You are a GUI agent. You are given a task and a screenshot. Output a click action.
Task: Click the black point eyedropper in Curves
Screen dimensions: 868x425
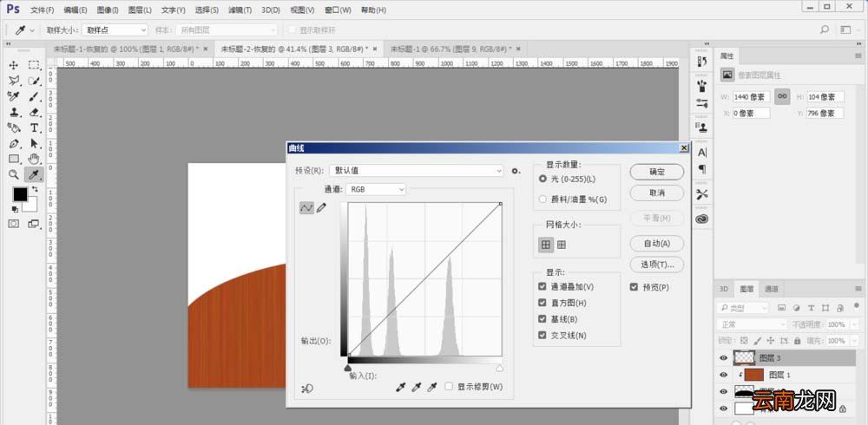(x=400, y=388)
